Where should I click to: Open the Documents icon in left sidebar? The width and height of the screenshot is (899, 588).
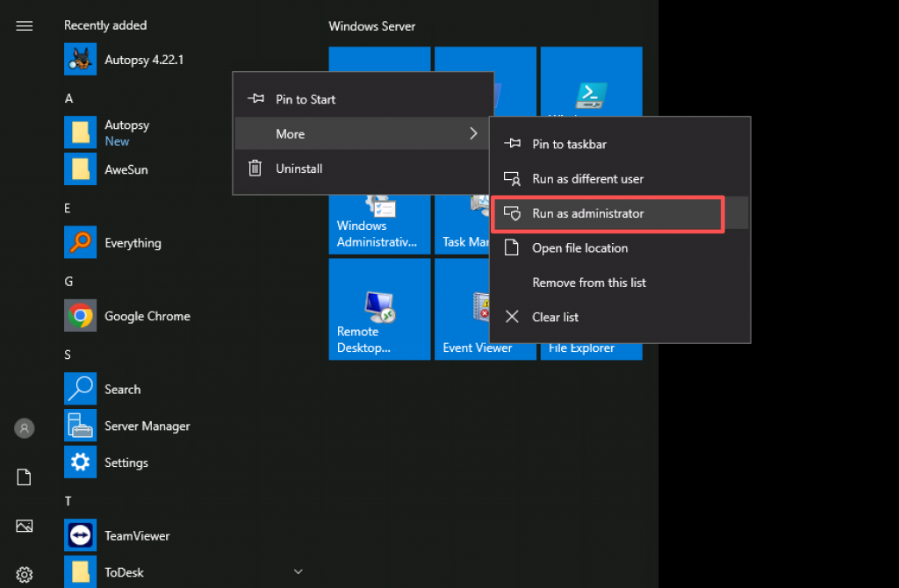tap(25, 477)
